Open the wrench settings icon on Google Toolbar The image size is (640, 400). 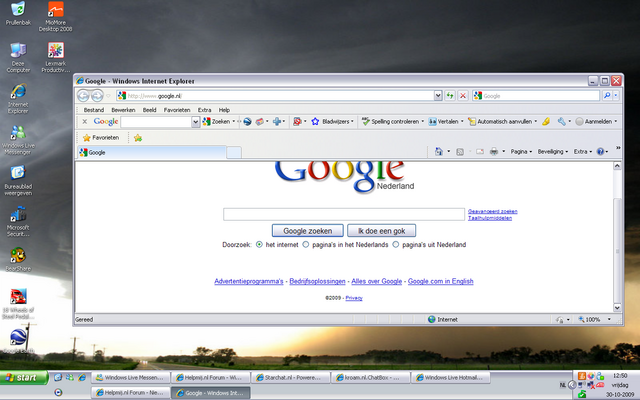pyautogui.click(x=562, y=122)
